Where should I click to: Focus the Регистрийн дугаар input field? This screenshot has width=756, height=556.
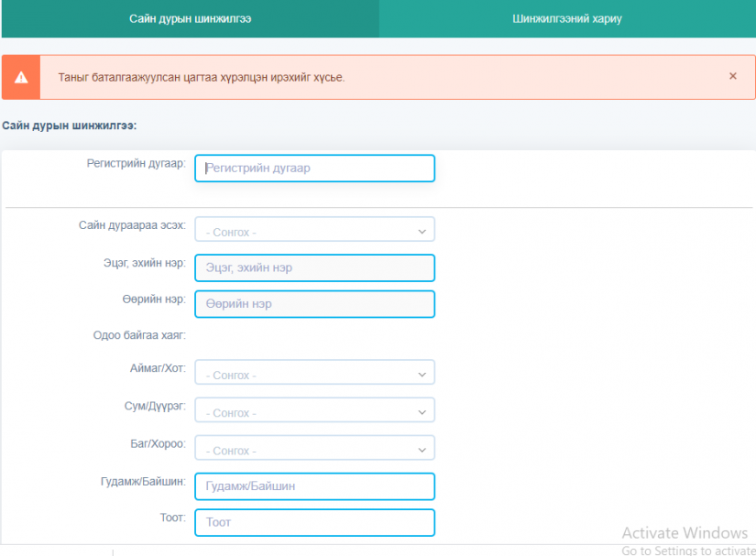[x=315, y=169]
